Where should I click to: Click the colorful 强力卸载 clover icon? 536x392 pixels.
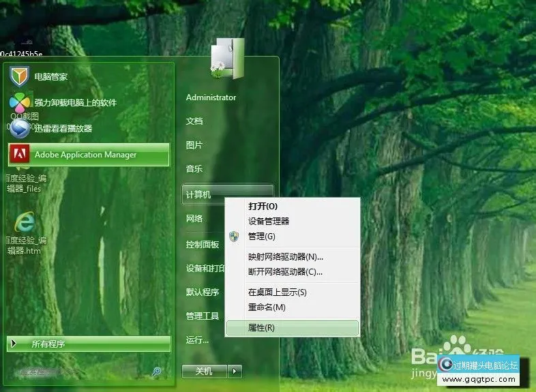(20, 102)
